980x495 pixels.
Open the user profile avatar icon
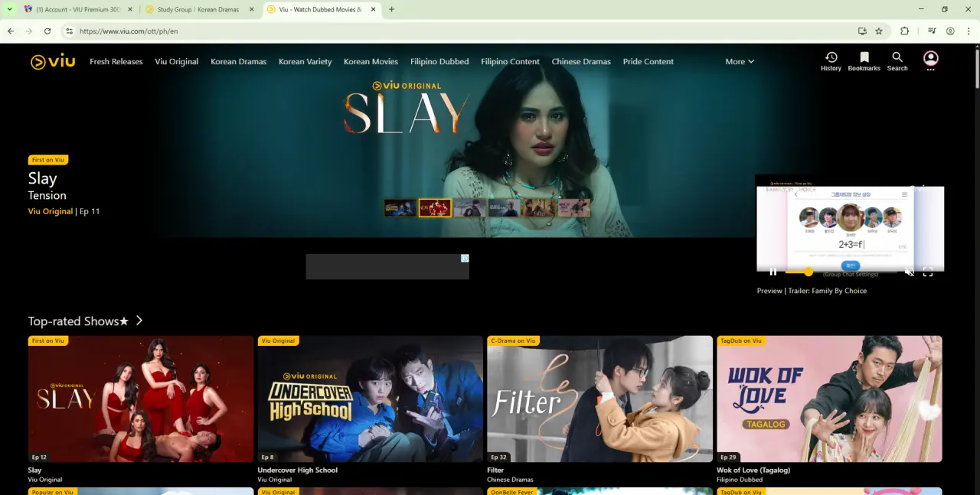tap(930, 60)
